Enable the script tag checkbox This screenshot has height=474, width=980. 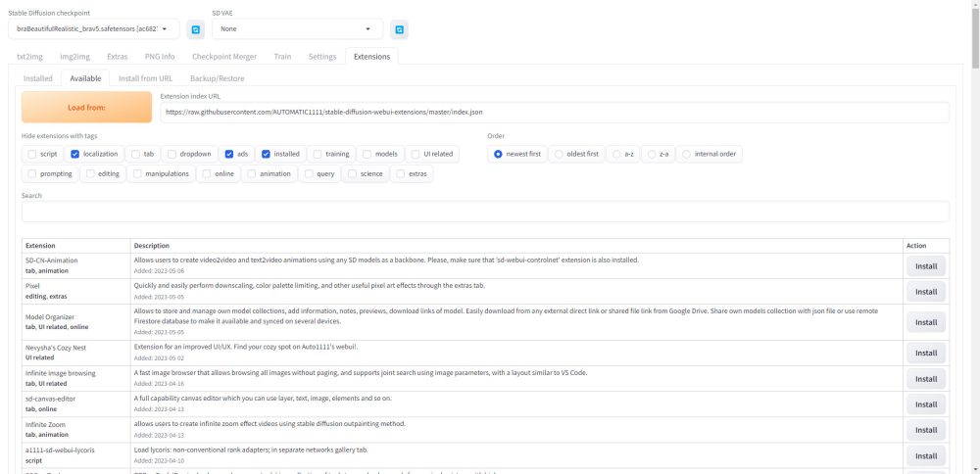[33, 154]
